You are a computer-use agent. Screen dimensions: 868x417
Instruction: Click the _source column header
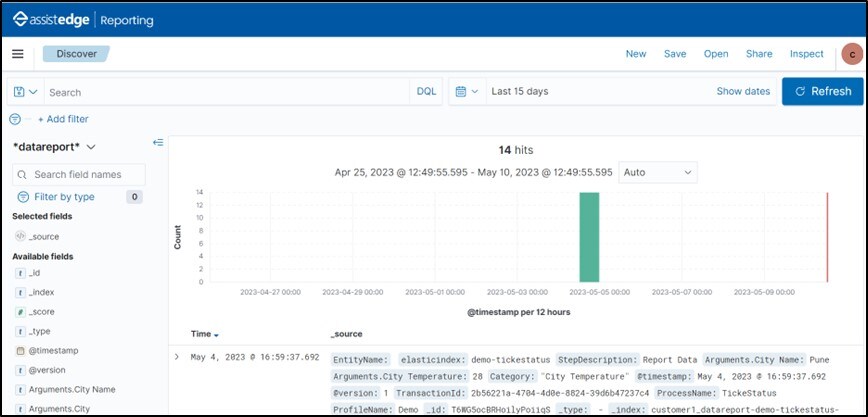point(347,334)
